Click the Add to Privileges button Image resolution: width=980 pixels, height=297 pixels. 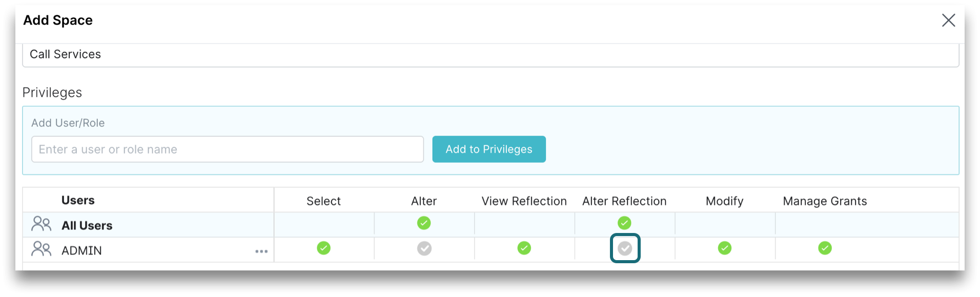tap(488, 149)
